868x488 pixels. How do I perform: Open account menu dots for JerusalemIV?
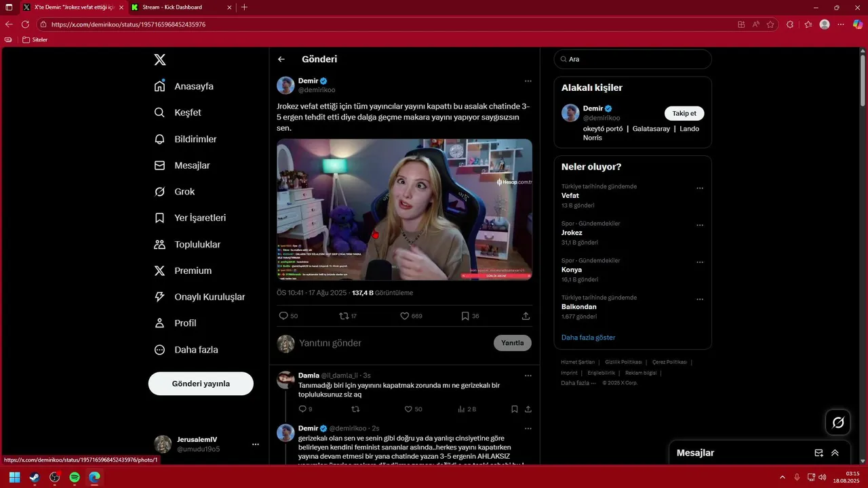point(256,445)
